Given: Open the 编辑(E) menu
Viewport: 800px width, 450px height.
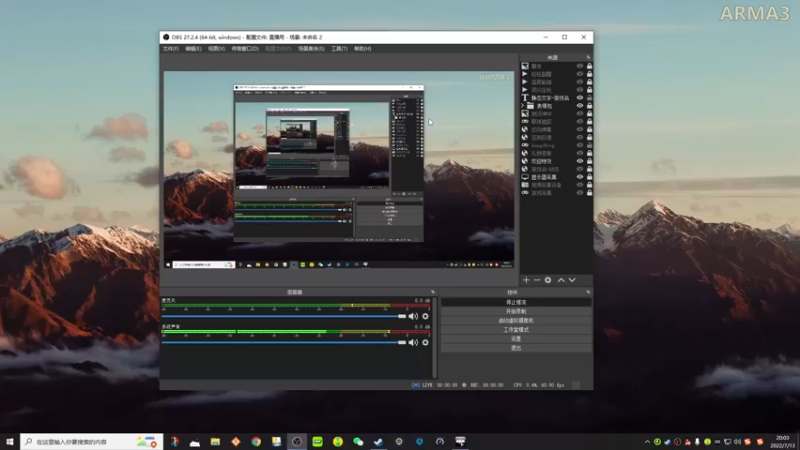Looking at the screenshot, I should tap(193, 48).
